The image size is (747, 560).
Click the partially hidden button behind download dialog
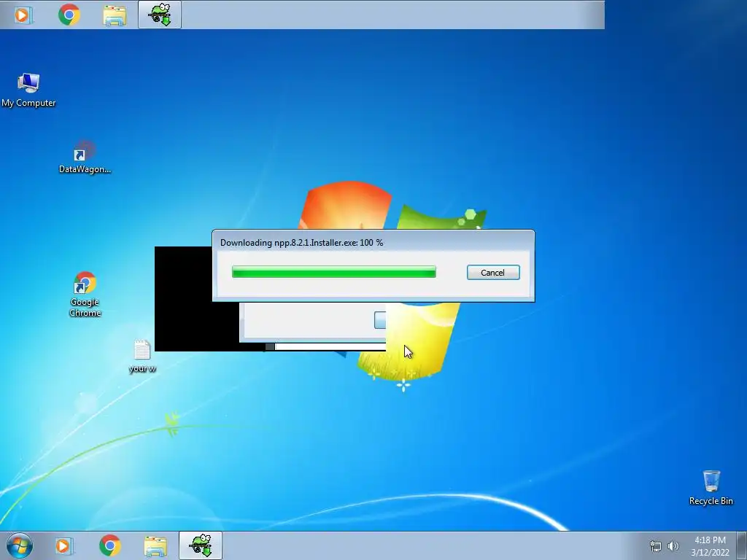point(379,320)
